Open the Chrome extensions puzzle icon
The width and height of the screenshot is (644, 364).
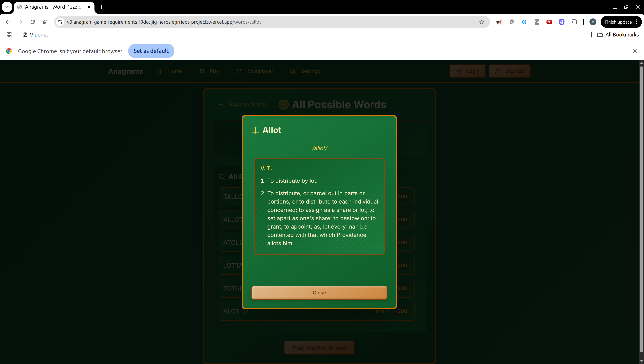pyautogui.click(x=574, y=22)
